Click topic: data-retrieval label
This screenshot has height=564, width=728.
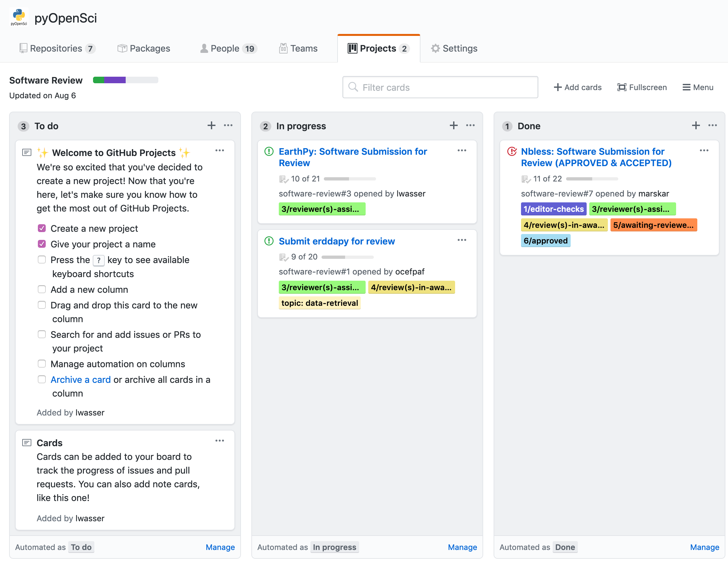(320, 303)
